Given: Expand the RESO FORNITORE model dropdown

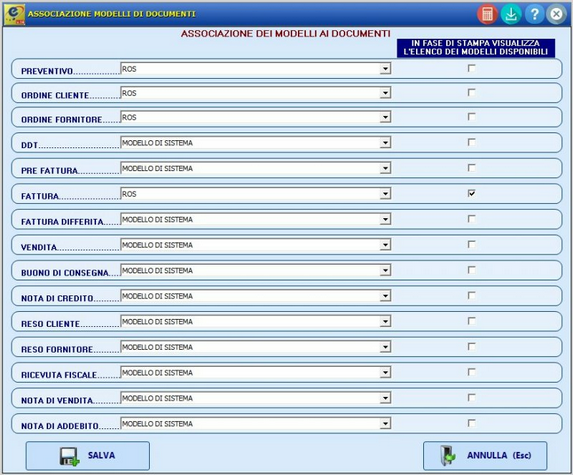Looking at the screenshot, I should tap(385, 347).
